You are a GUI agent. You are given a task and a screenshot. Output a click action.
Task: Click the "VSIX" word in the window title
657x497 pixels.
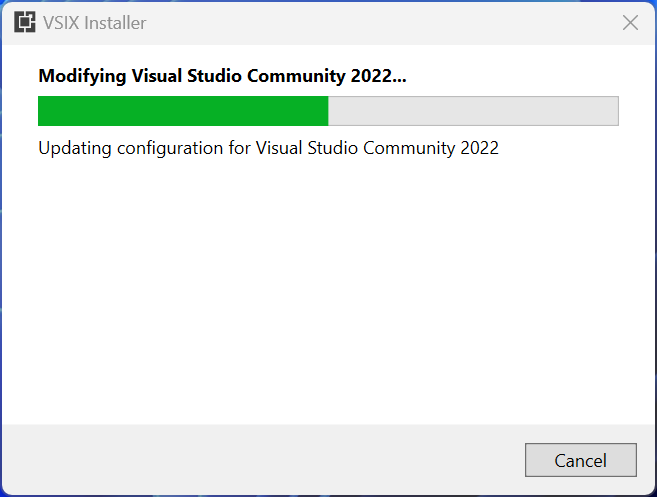pos(61,23)
